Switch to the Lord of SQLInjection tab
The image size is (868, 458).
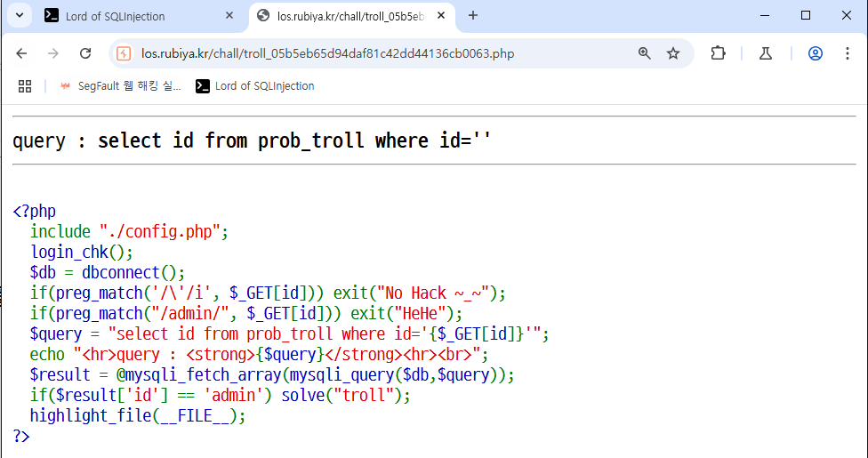click(x=139, y=16)
